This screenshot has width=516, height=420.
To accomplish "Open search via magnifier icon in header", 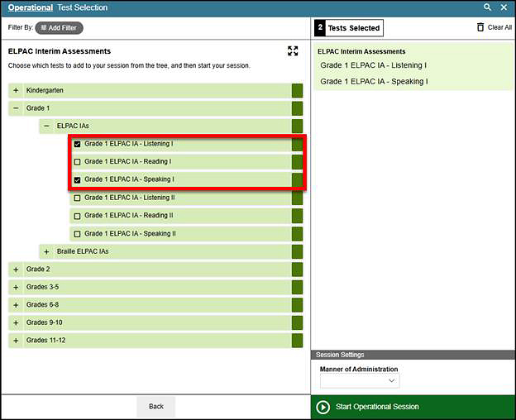I will pos(487,7).
